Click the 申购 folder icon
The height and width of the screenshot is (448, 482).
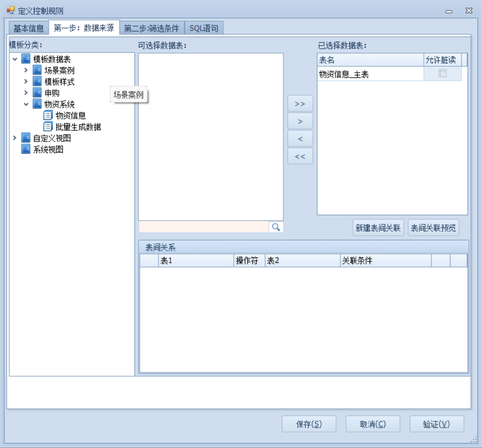[x=37, y=93]
